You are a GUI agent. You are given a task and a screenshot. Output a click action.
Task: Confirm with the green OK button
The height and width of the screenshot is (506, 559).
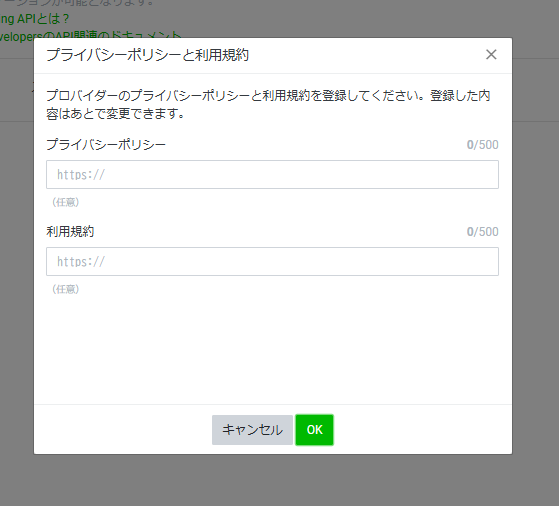[x=314, y=430]
